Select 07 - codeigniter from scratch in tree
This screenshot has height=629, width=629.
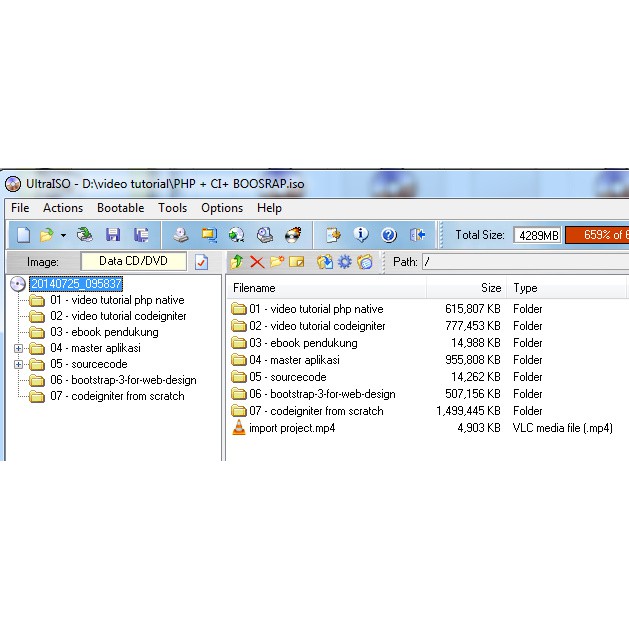(117, 396)
